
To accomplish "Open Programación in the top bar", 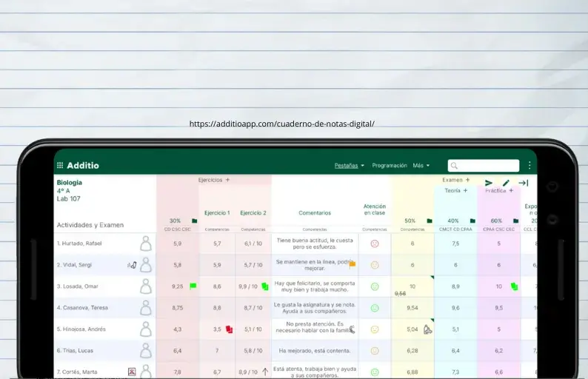I will (390, 166).
